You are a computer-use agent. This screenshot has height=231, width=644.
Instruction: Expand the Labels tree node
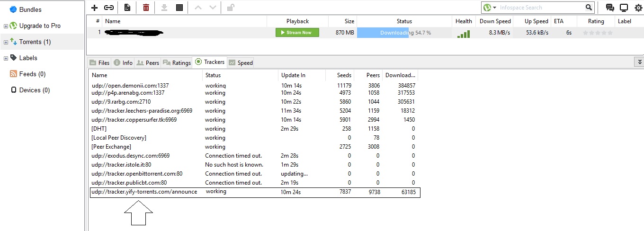[x=6, y=58]
